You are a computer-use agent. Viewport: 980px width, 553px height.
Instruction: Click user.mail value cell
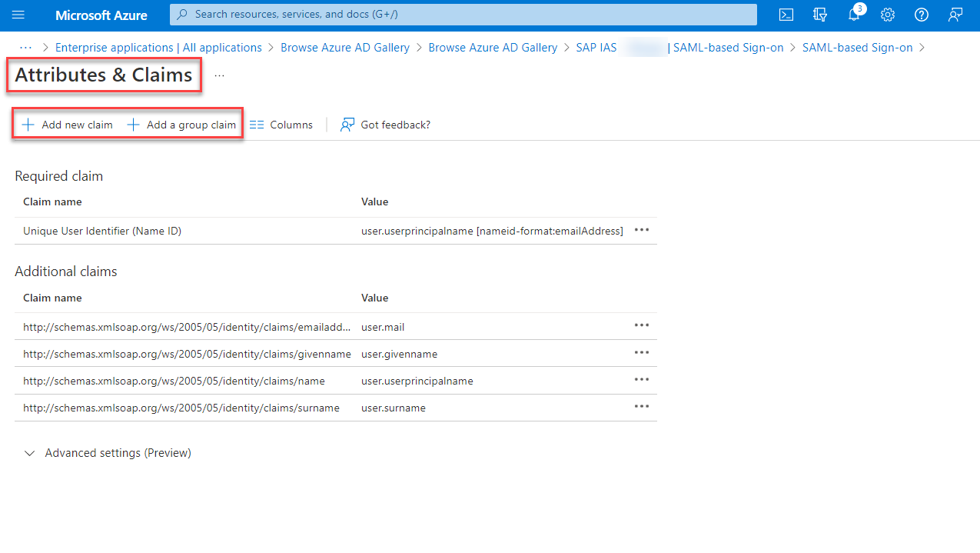click(x=383, y=327)
